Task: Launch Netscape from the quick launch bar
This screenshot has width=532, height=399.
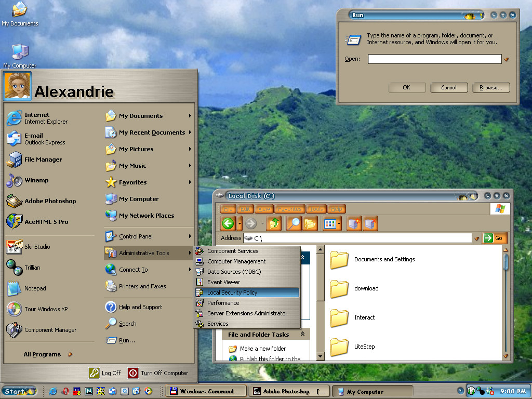Action: pyautogui.click(x=89, y=391)
